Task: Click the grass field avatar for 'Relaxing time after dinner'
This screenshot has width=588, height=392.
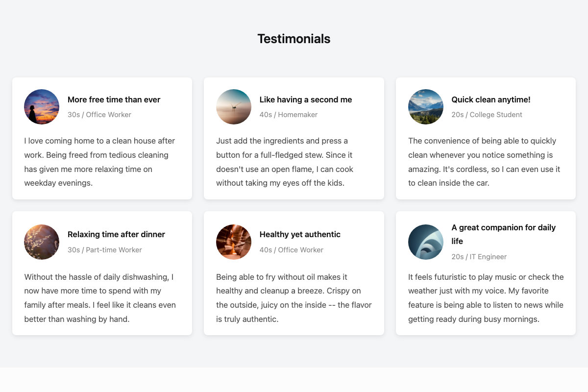Action: tap(41, 242)
